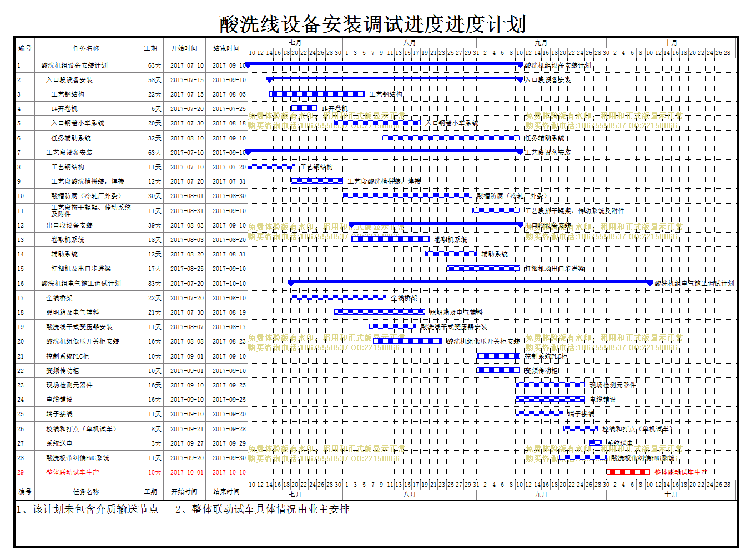
Task: Select the 控制系统PLC柜 Gantt bar
Action: tap(498, 356)
